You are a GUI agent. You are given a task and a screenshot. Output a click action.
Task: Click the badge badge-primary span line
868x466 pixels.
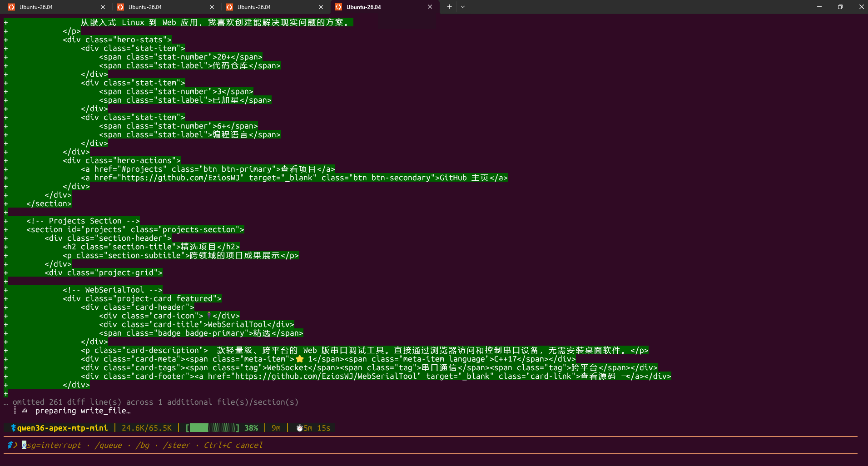click(x=201, y=333)
